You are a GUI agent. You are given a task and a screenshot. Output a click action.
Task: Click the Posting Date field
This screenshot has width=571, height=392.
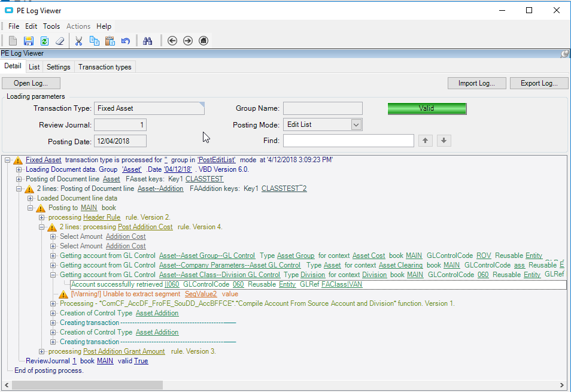120,141
